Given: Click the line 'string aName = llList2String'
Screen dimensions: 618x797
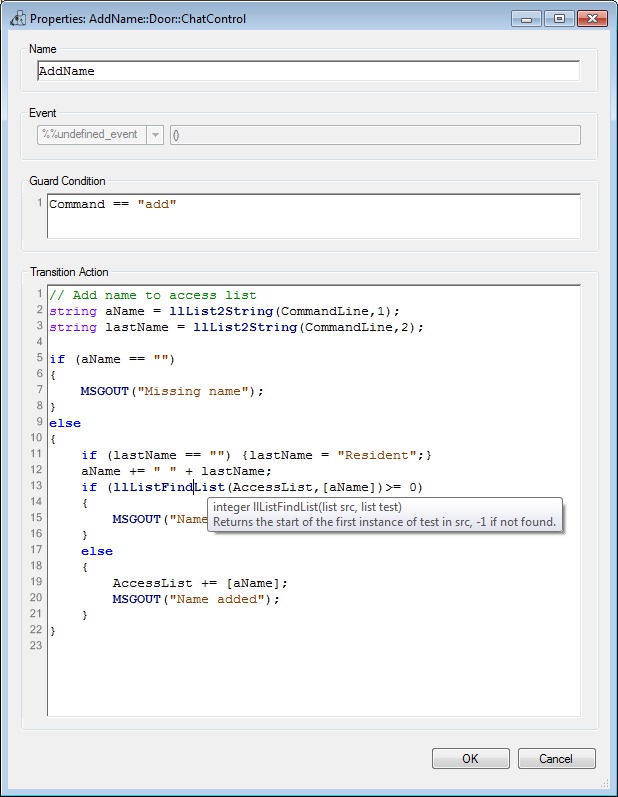Looking at the screenshot, I should coord(225,311).
